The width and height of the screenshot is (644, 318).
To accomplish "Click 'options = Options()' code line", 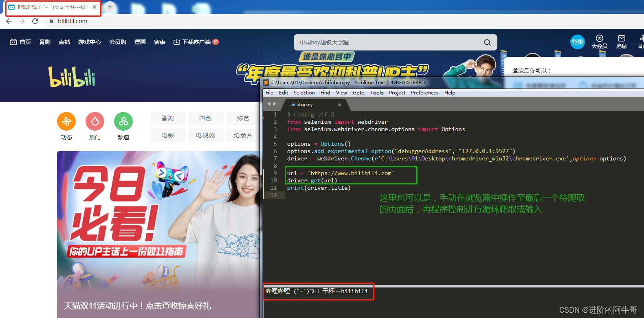I will (319, 144).
